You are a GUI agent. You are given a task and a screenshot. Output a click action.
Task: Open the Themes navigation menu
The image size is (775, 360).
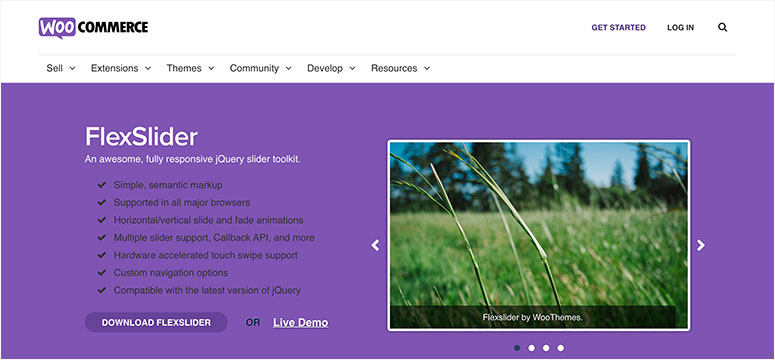pyautogui.click(x=190, y=68)
